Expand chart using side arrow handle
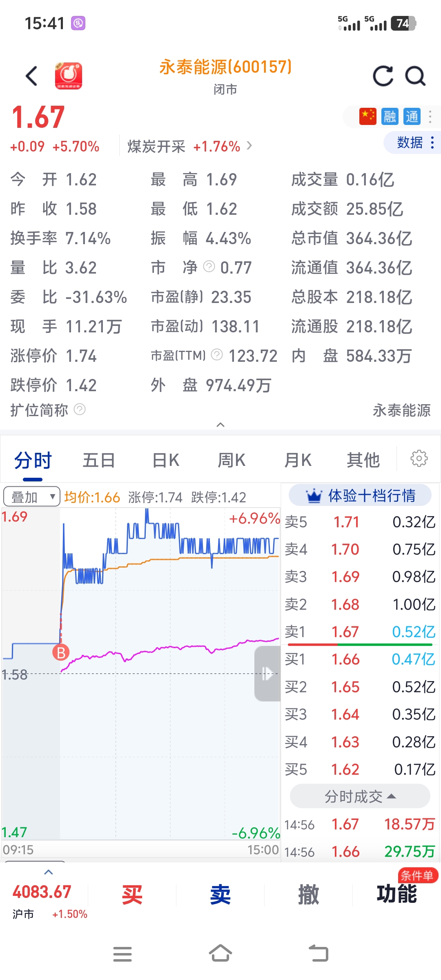Image resolution: width=441 pixels, height=980 pixels. [267, 674]
